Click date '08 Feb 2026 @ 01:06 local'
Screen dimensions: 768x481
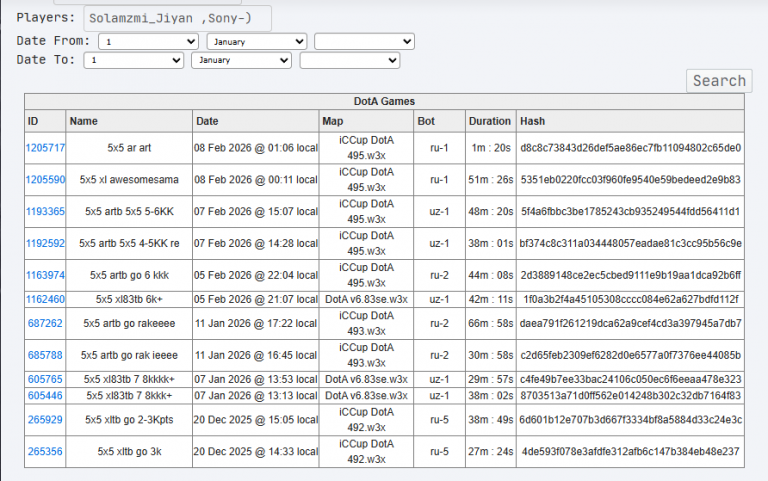pos(256,148)
